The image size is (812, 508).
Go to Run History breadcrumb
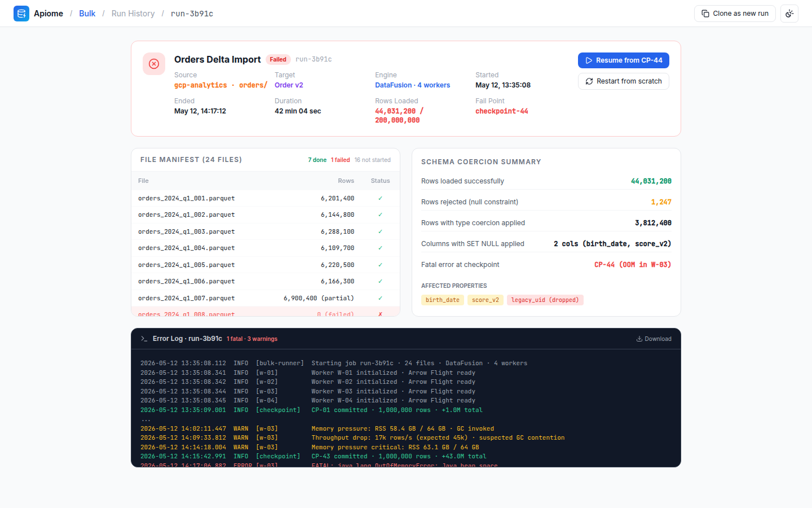(x=133, y=14)
